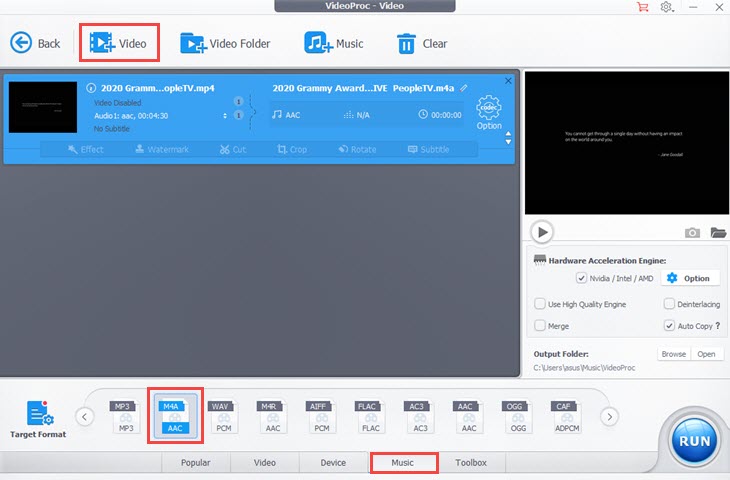Select the AAC AAC format
This screenshot has width=730, height=480.
tap(469, 417)
